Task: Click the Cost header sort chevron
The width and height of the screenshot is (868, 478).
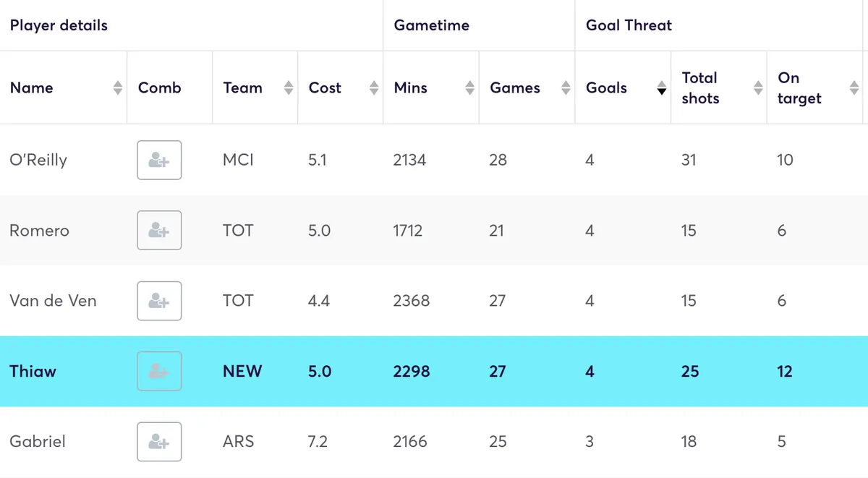Action: pyautogui.click(x=374, y=88)
